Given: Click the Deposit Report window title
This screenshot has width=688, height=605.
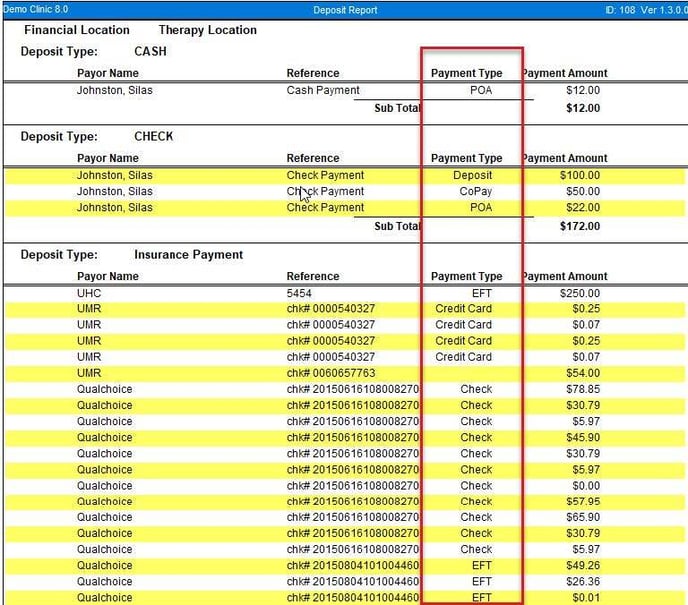Looking at the screenshot, I should click(x=345, y=10).
